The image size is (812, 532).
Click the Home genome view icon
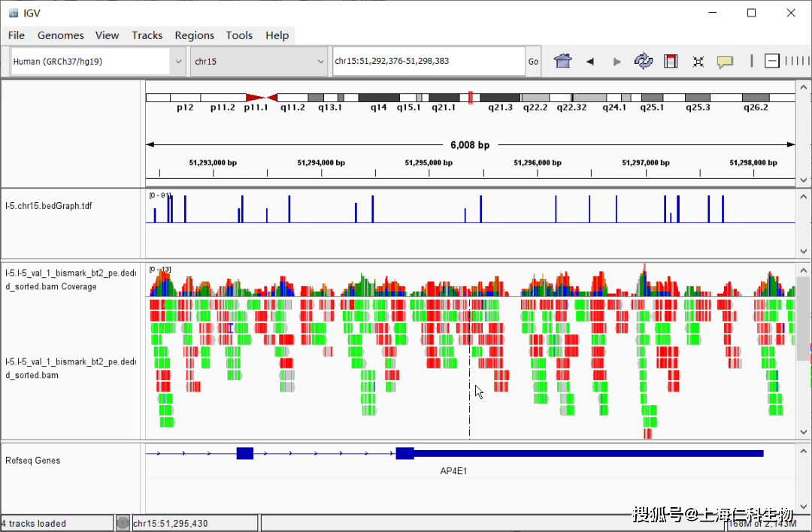pyautogui.click(x=562, y=62)
